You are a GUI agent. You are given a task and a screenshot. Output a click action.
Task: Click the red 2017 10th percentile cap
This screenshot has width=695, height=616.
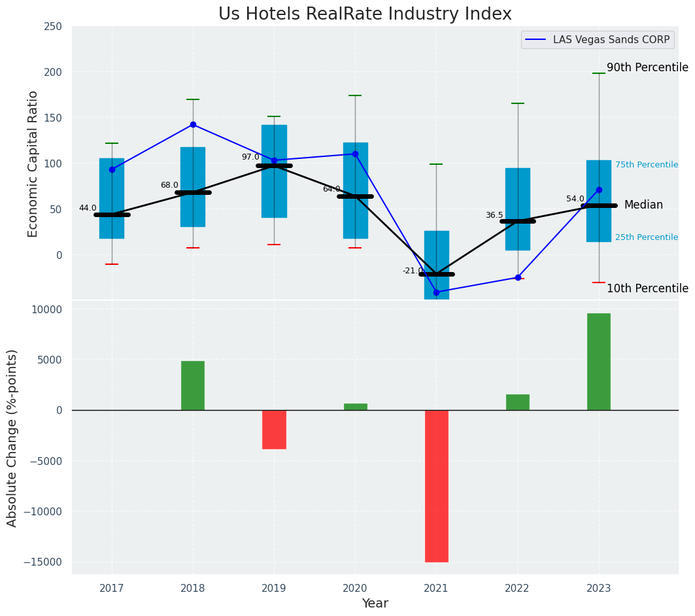click(112, 264)
